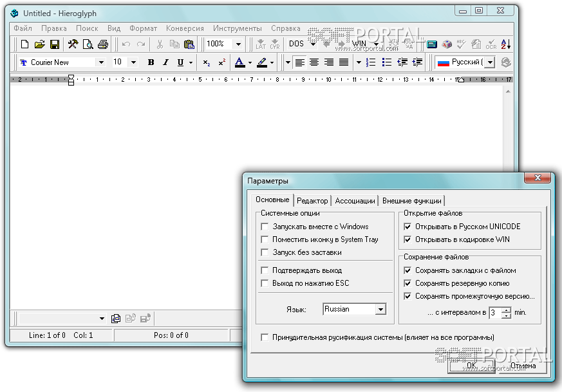This screenshot has width=562, height=392.
Task: Click the font color A swatch
Action: (x=239, y=62)
